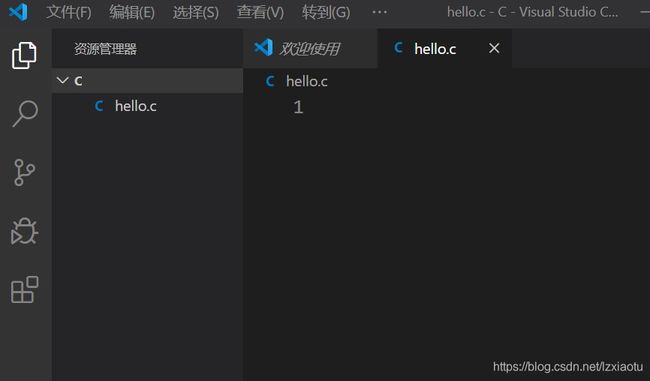
Task: Switch to the 欢迎使用 tab
Action: [x=310, y=49]
